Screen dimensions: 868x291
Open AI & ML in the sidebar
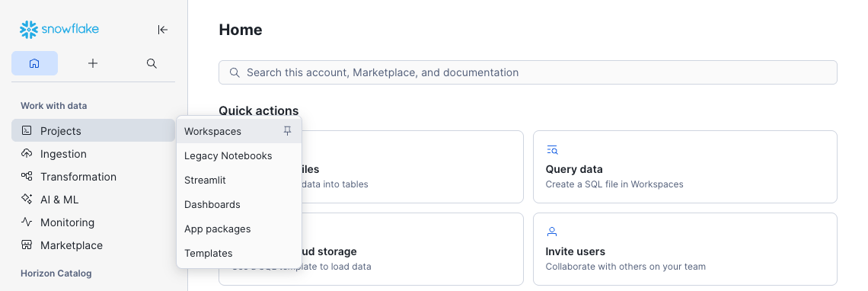93,199
